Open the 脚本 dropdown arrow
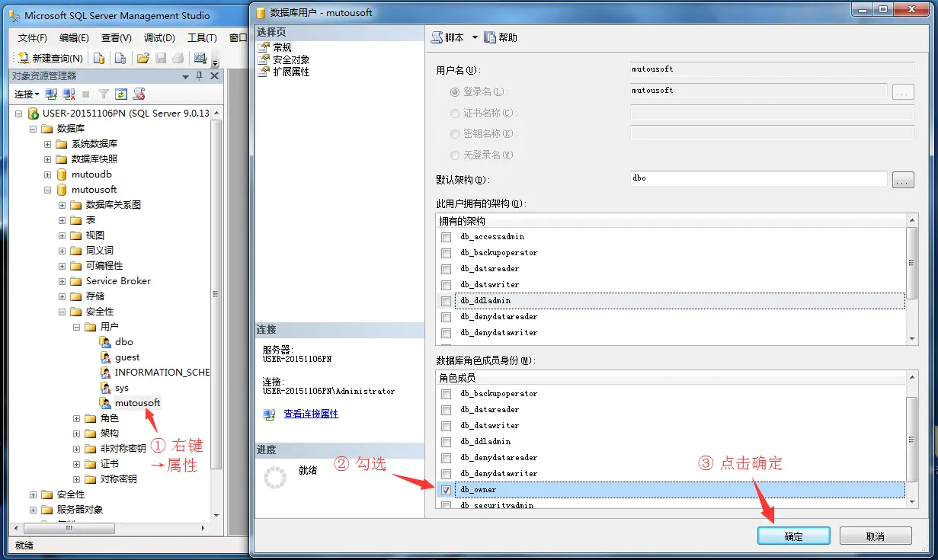Screen dimensions: 938x560 475,37
